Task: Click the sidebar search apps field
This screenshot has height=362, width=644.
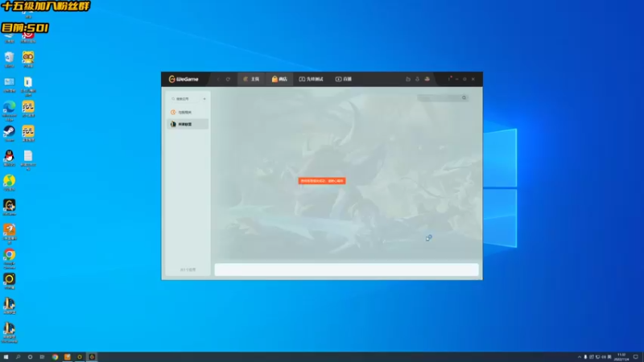Action: pyautogui.click(x=186, y=99)
